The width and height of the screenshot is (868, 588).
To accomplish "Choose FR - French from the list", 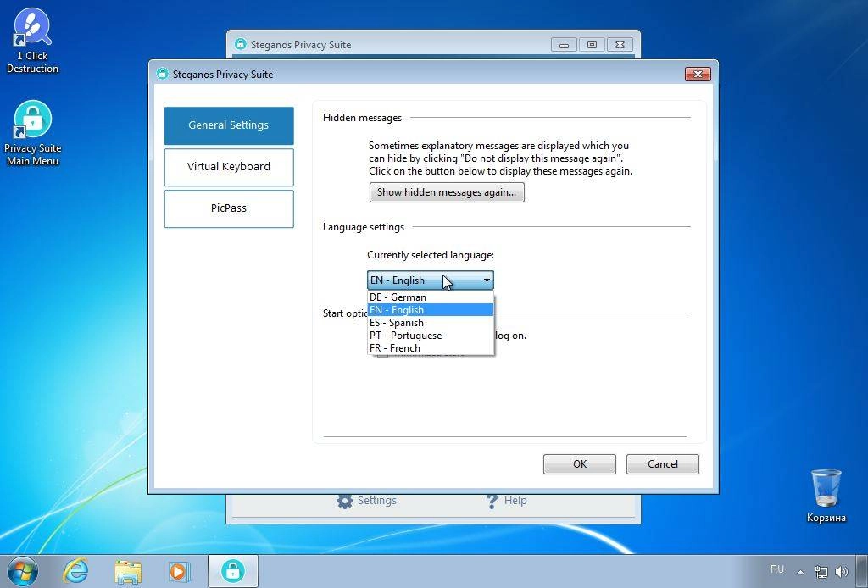I will (431, 348).
